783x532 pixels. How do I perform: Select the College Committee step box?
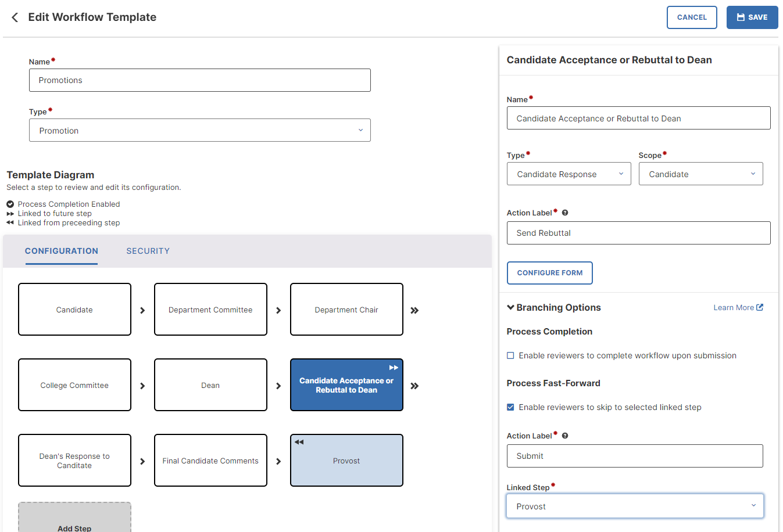click(x=74, y=385)
